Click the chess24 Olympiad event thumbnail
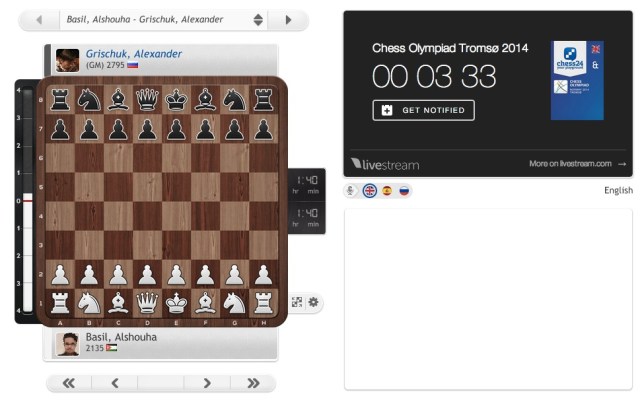The height and width of the screenshot is (400, 640). (x=577, y=80)
